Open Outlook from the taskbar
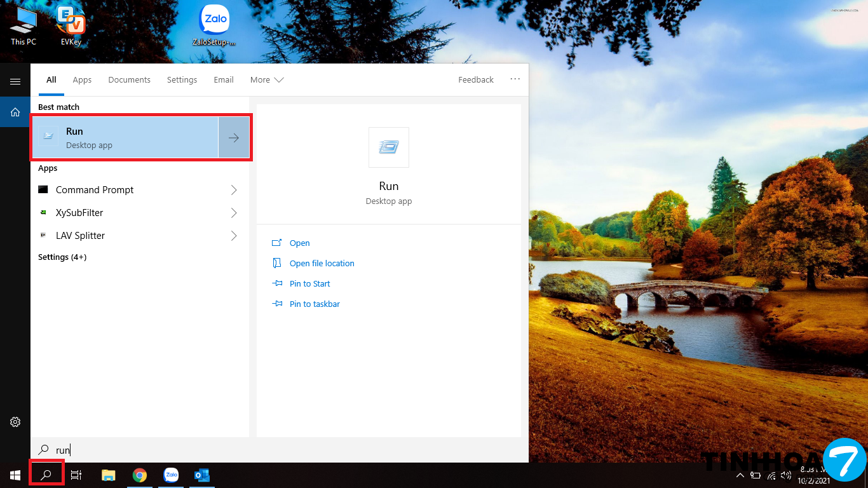 pyautogui.click(x=202, y=475)
